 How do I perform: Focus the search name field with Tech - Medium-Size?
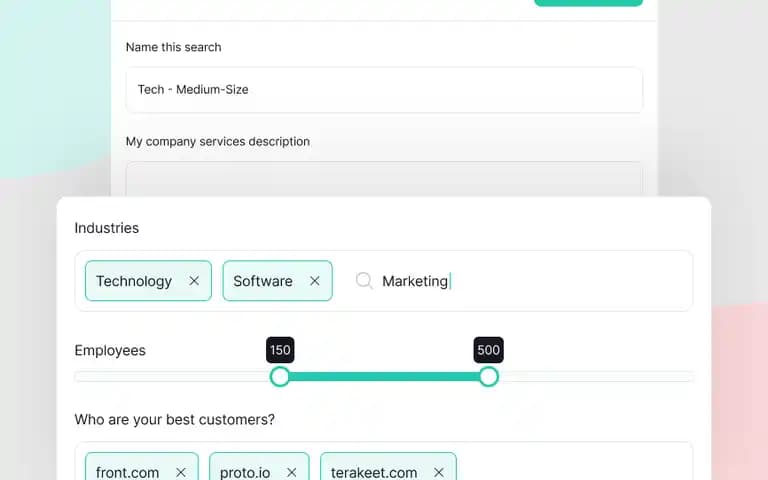(x=384, y=90)
